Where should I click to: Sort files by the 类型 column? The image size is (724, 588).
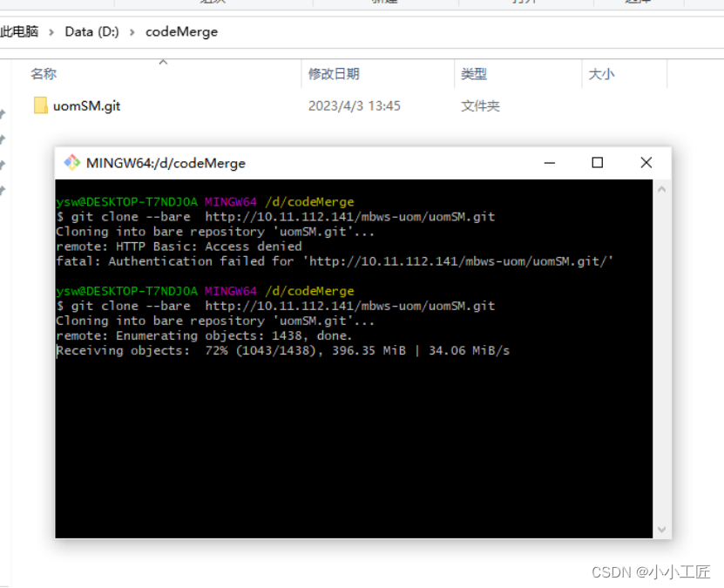(475, 74)
